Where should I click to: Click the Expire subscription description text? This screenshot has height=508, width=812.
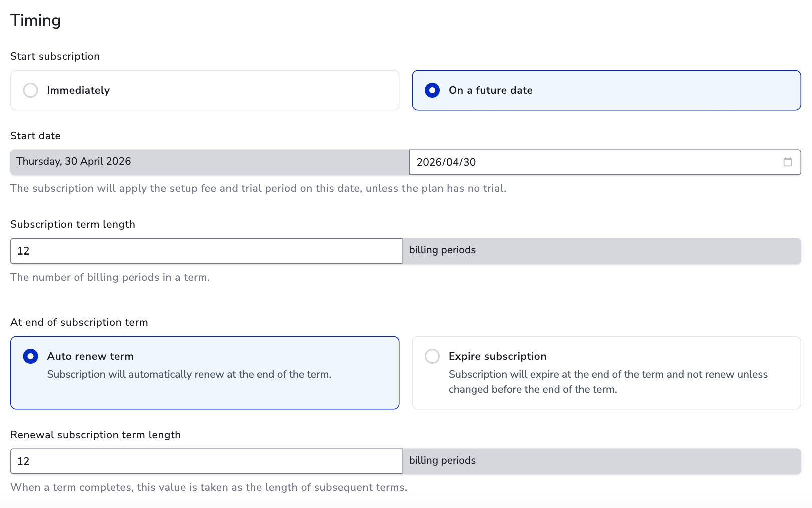(x=607, y=382)
